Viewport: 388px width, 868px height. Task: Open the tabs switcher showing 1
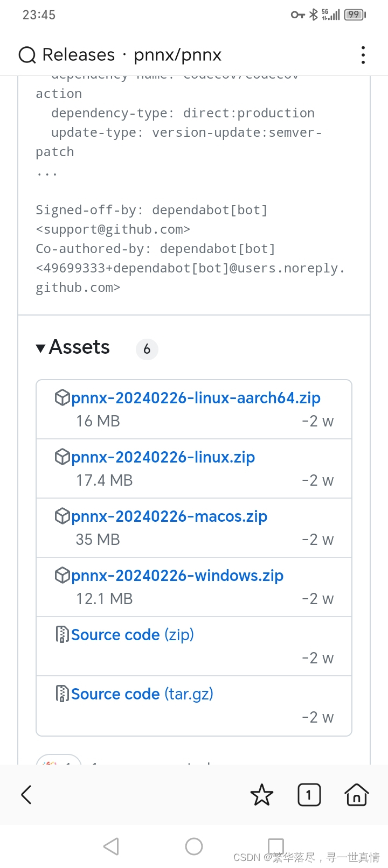point(309,795)
